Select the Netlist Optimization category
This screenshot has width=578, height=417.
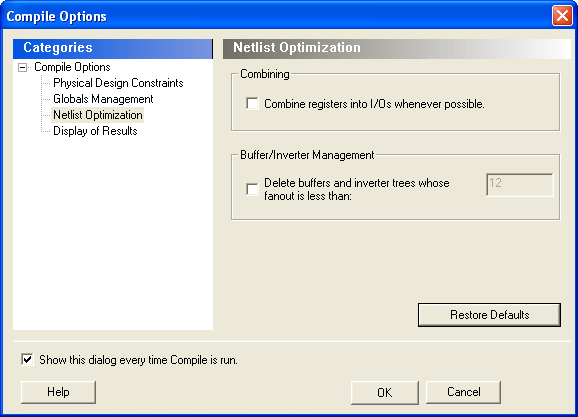(98, 115)
